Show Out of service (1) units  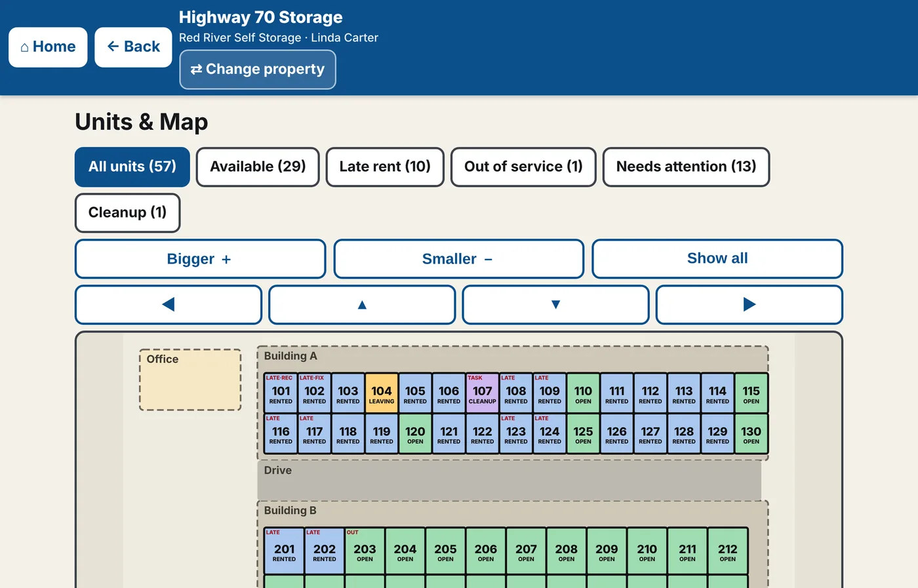click(x=523, y=167)
